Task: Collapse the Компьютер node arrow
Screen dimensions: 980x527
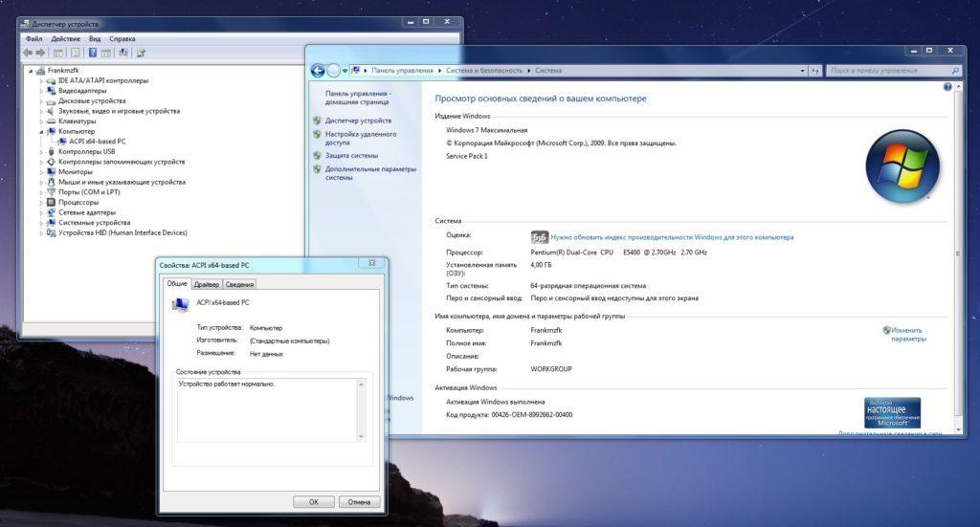Action: 42,132
